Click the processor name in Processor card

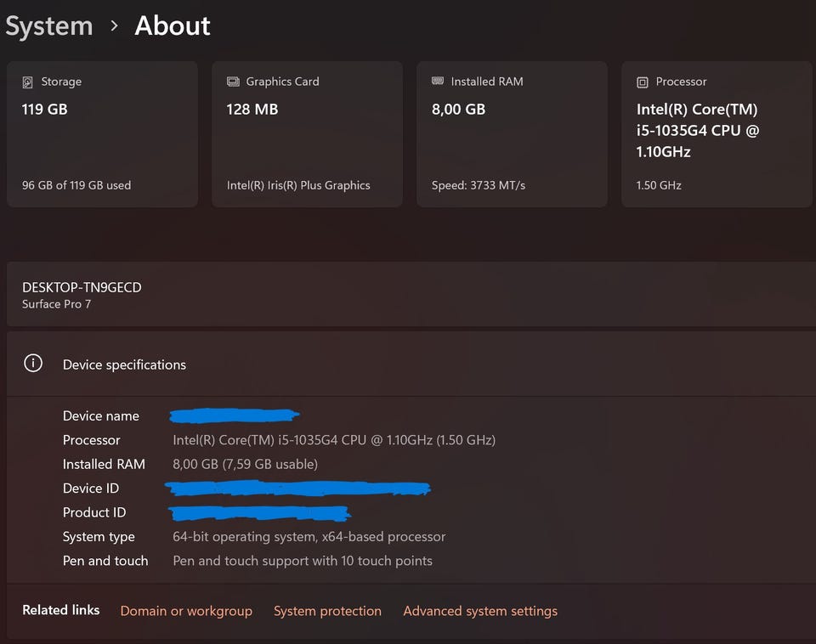(697, 131)
